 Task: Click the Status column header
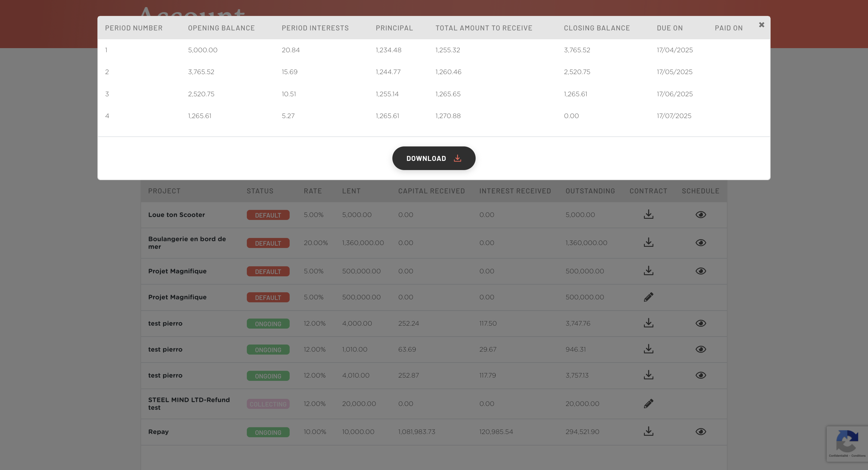260,191
